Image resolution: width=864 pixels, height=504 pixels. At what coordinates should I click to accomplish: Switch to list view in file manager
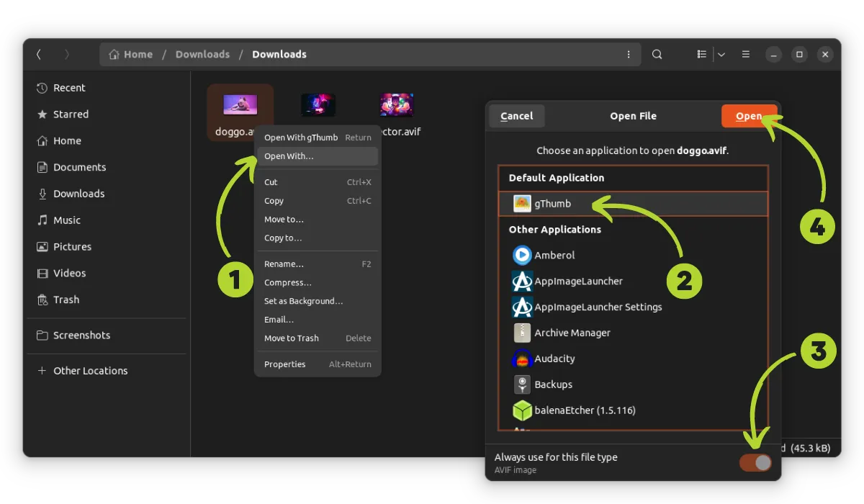click(x=701, y=54)
